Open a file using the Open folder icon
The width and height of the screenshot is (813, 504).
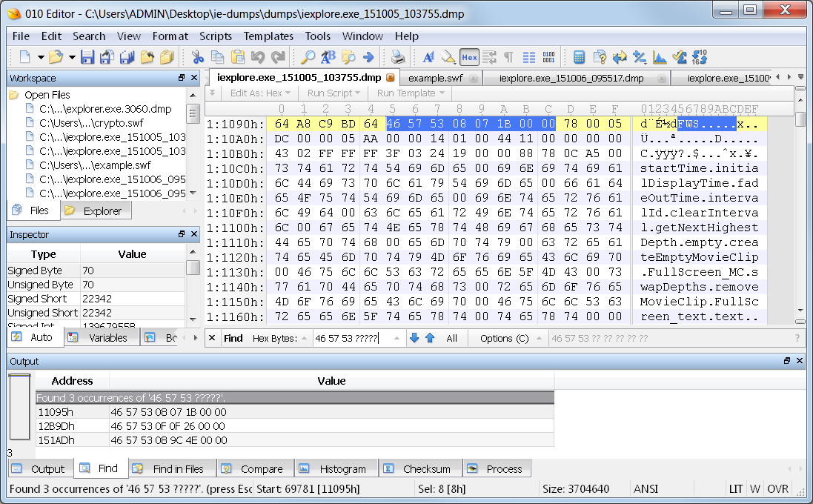click(56, 57)
